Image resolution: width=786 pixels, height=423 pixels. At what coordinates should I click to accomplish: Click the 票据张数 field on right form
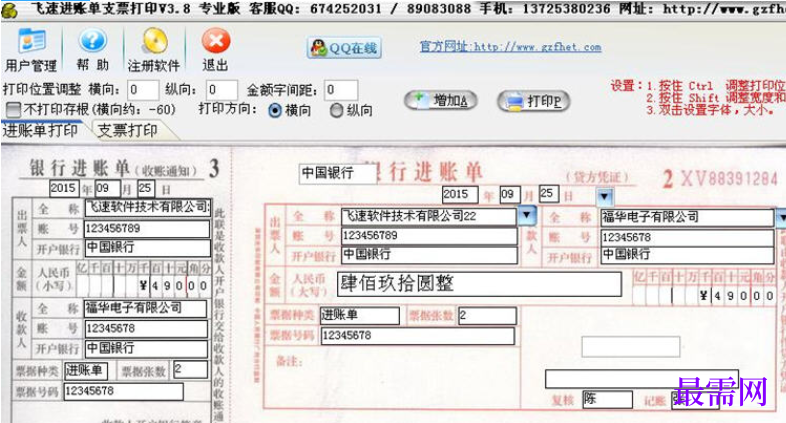pyautogui.click(x=487, y=316)
